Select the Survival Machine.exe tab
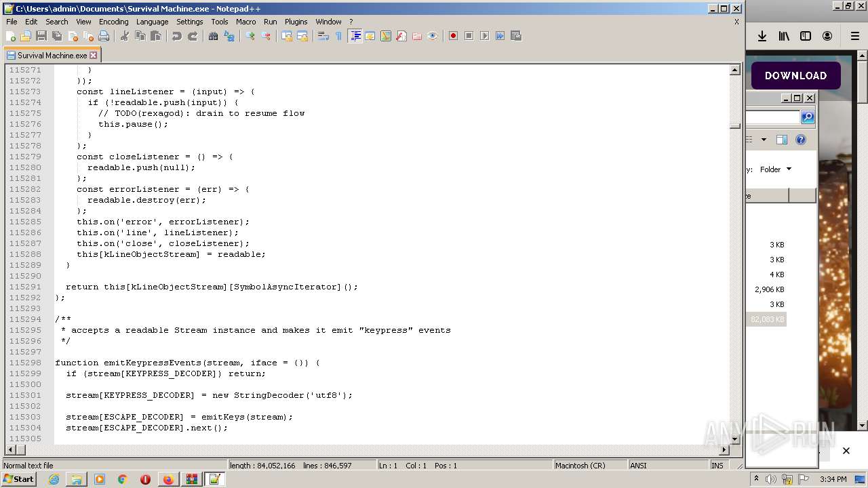The height and width of the screenshot is (488, 868). click(52, 56)
